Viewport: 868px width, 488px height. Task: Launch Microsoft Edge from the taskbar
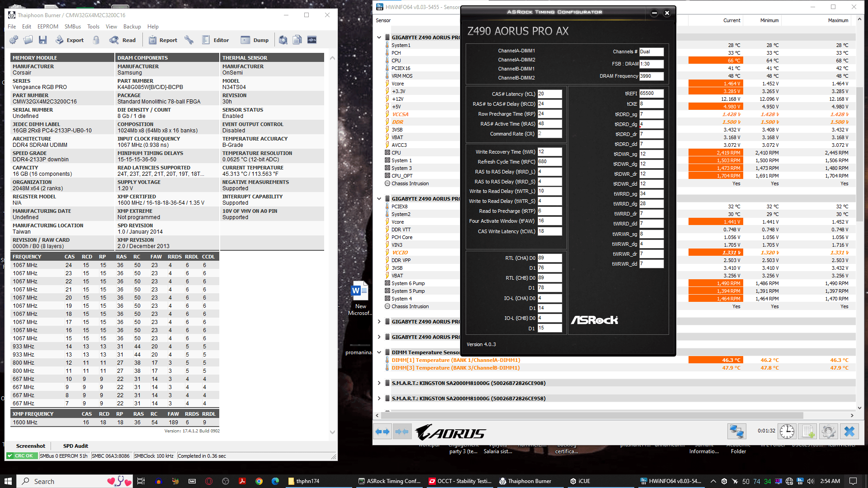pyautogui.click(x=275, y=481)
